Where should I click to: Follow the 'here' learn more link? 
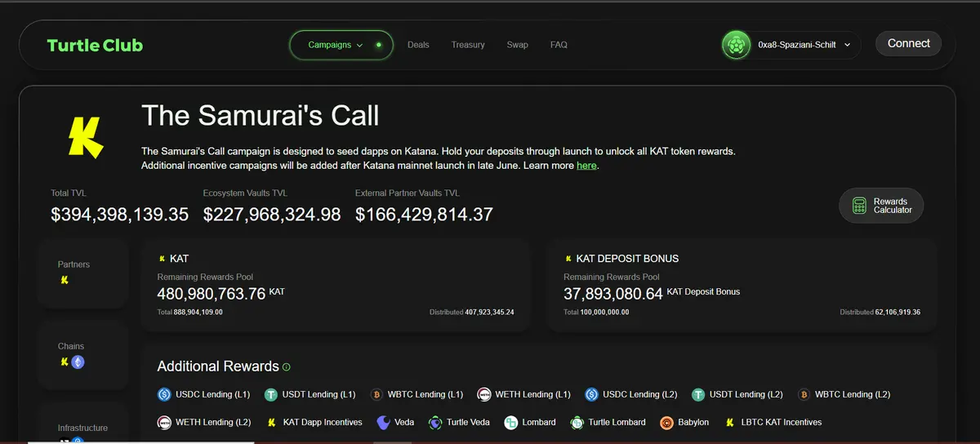[586, 166]
